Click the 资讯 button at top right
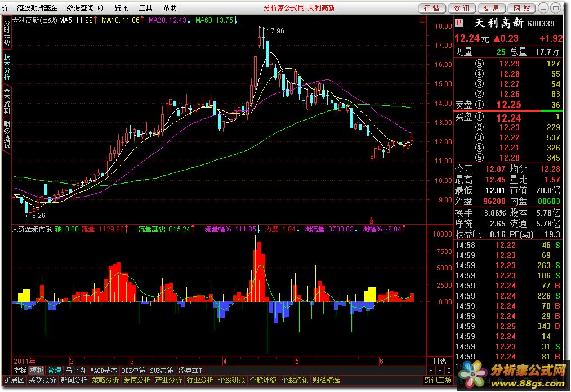 (462, 8)
